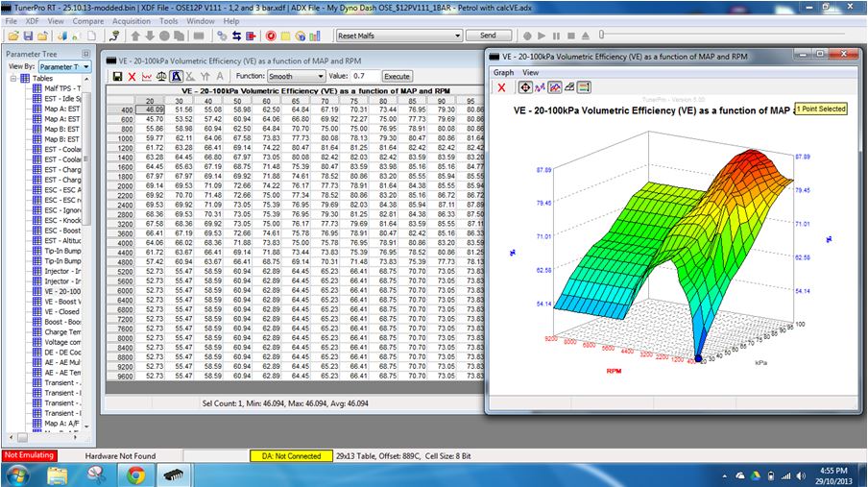Image resolution: width=868 pixels, height=487 pixels.
Task: Click the red circular record icon
Action: (271, 36)
